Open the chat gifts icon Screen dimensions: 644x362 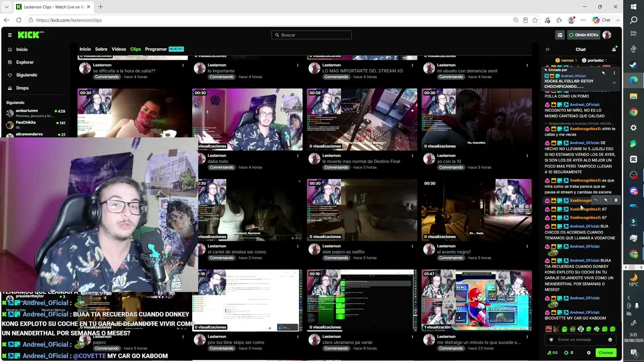pos(614,49)
